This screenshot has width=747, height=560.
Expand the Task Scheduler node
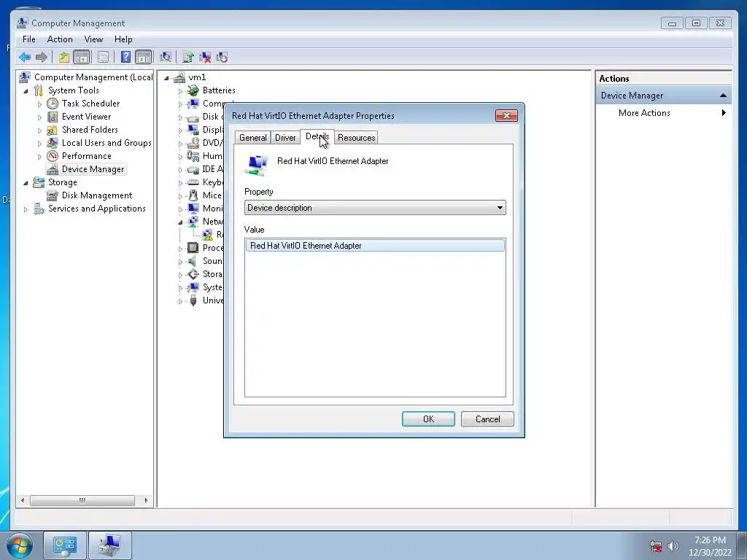tap(39, 104)
